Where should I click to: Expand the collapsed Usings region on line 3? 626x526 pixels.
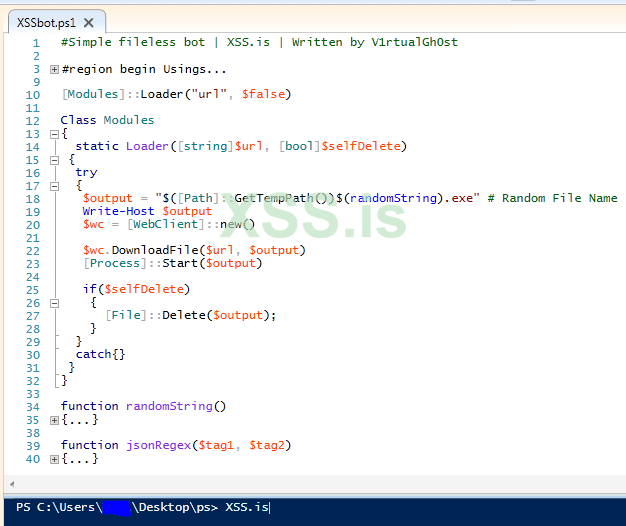pos(54,69)
